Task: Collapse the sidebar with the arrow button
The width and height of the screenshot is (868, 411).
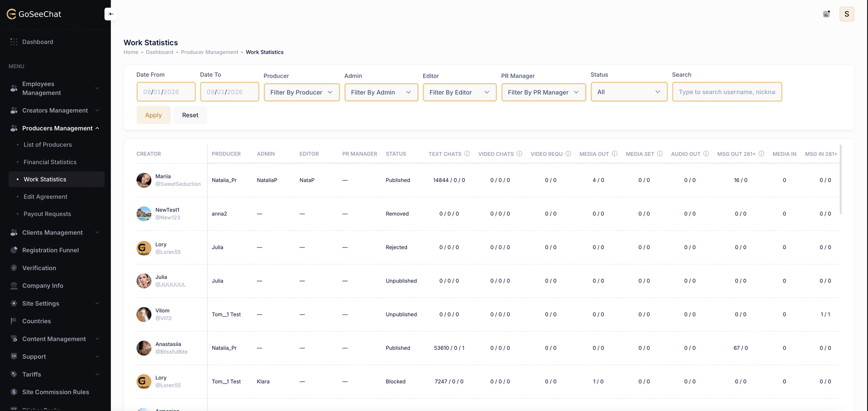Action: point(111,14)
